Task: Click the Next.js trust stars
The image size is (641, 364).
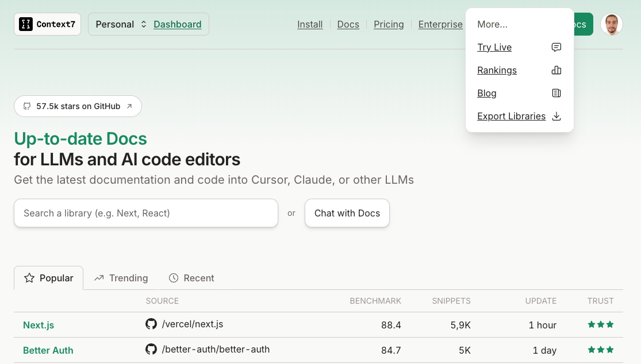Action: coord(601,325)
